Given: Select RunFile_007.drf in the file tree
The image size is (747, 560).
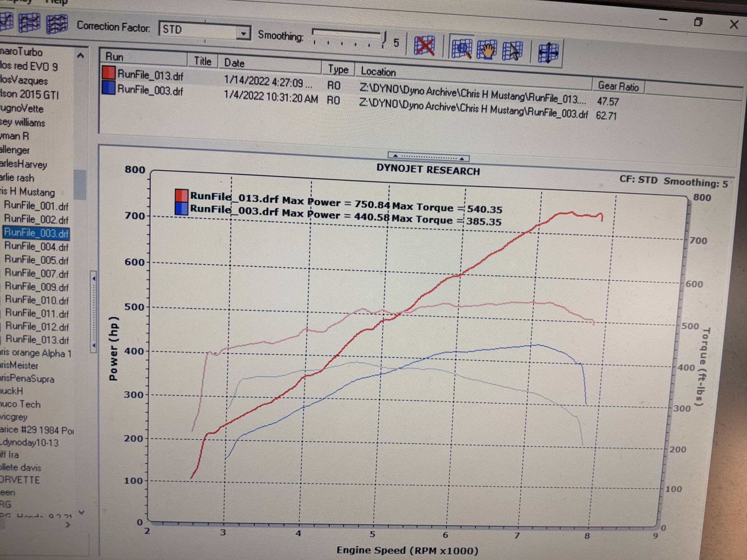Looking at the screenshot, I should [x=37, y=273].
